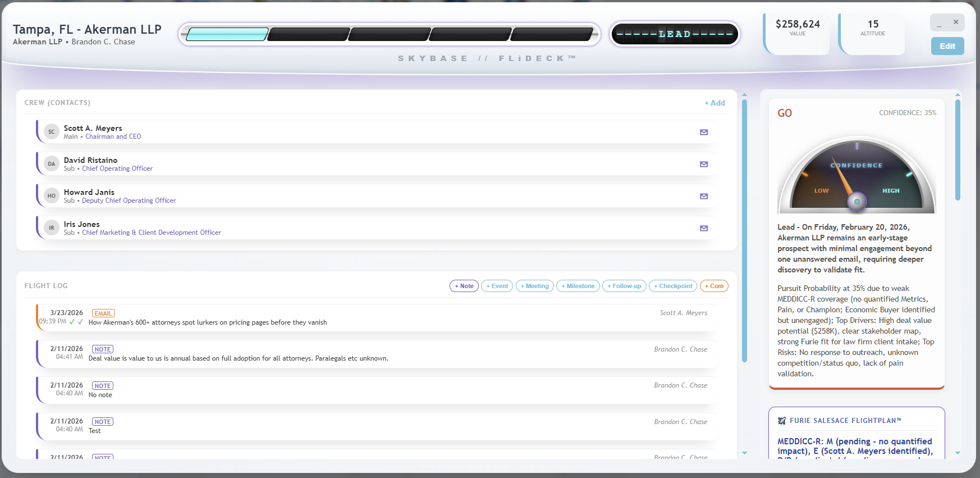Click owner name Brandon C. Chase in header

click(103, 42)
